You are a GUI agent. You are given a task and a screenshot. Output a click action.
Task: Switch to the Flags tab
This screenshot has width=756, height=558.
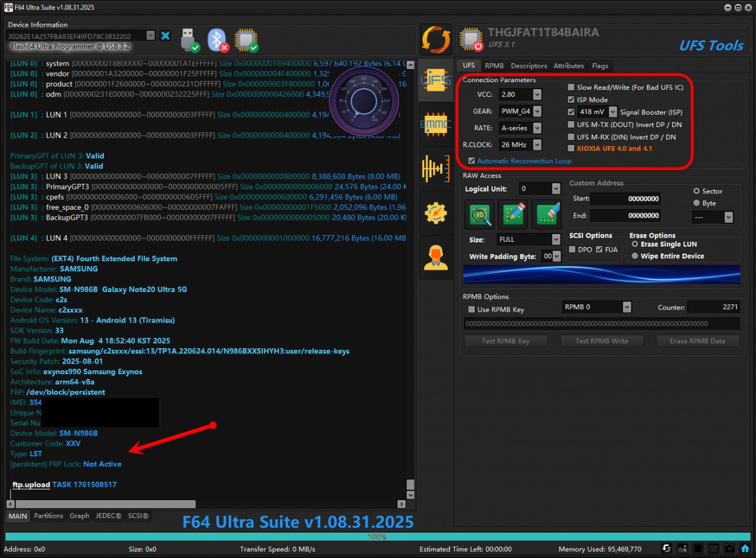click(x=600, y=66)
